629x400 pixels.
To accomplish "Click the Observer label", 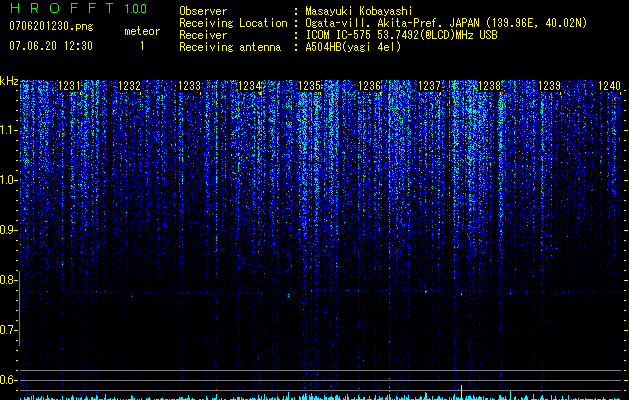I will click(203, 11).
